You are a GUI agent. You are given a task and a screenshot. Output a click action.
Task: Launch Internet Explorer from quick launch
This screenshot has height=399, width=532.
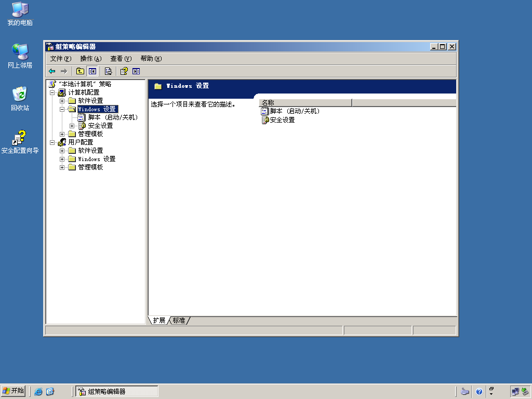pos(38,392)
